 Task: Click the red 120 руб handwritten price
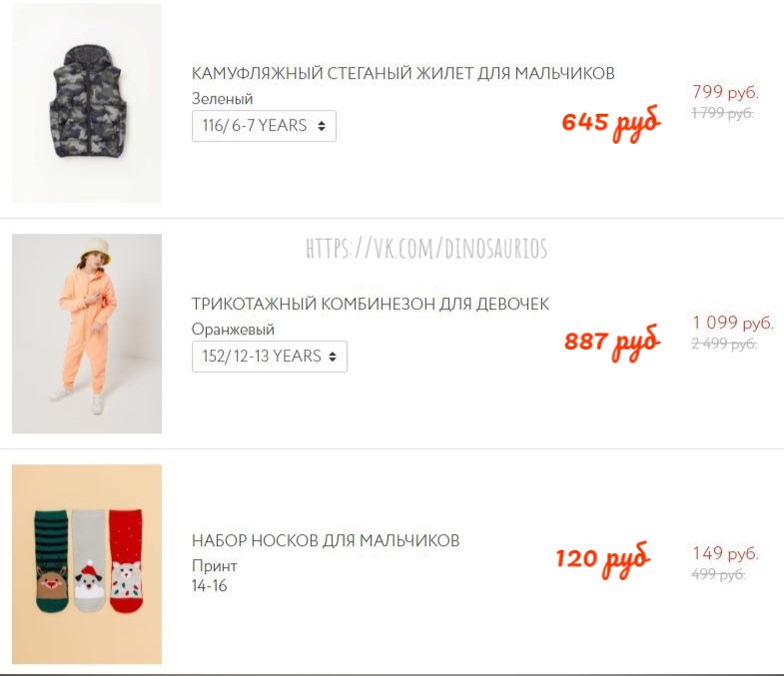pos(603,559)
